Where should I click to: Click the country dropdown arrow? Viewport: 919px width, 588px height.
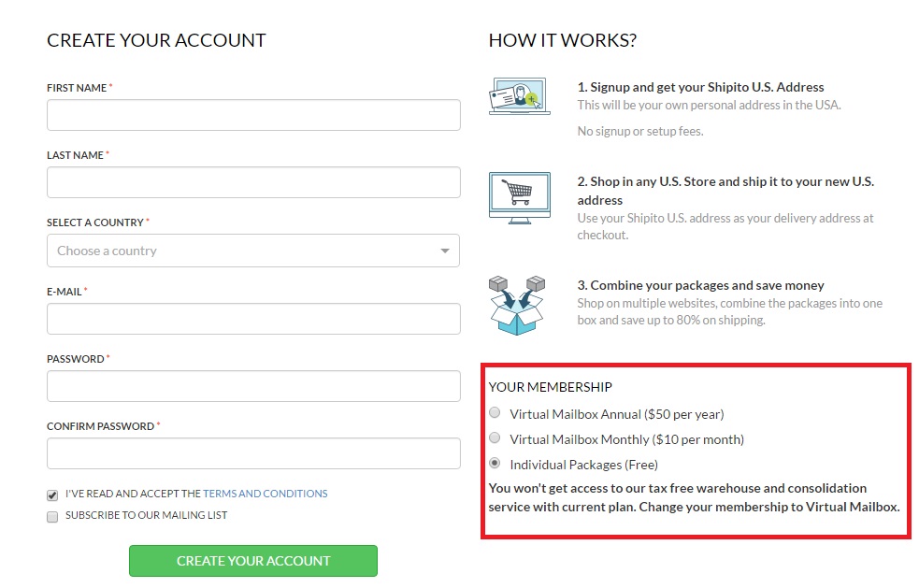tap(445, 251)
